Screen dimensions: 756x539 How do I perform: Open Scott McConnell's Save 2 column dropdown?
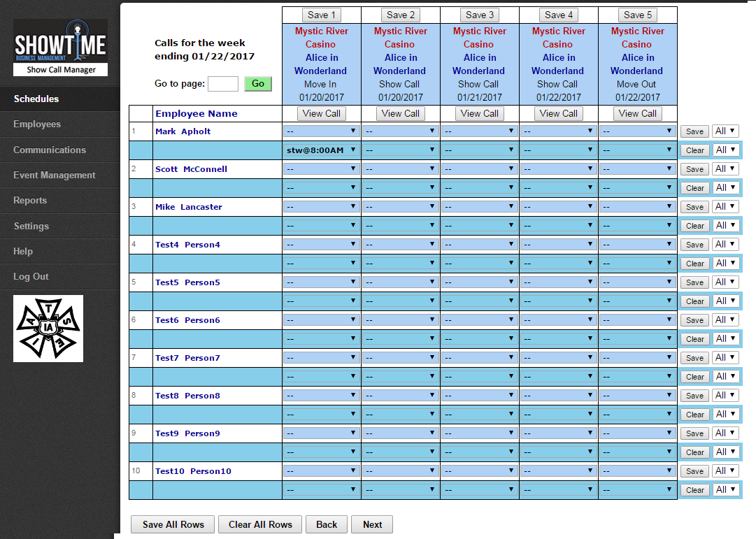401,169
